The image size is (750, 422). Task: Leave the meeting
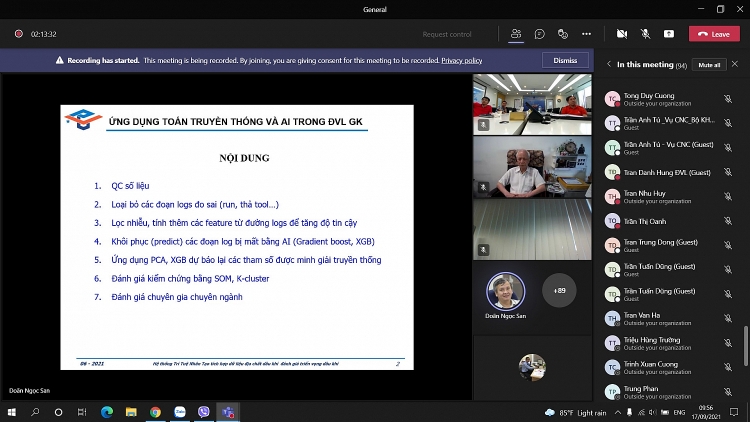click(x=714, y=33)
